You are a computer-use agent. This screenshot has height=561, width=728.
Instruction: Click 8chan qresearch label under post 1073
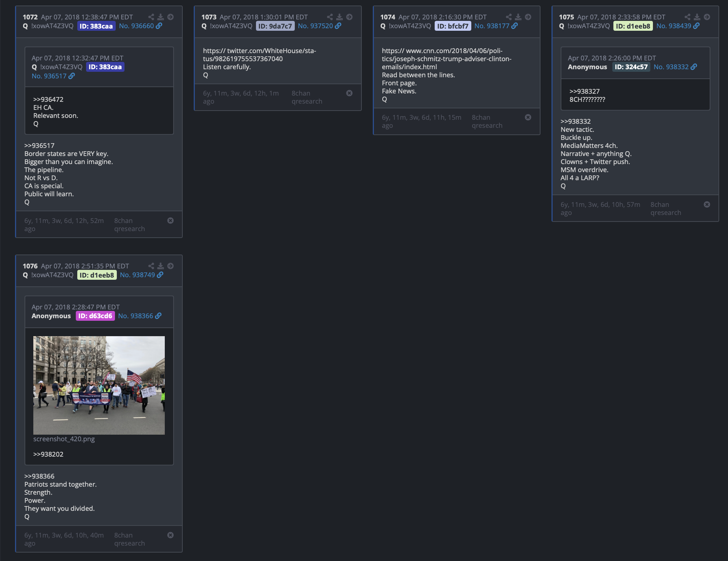coord(307,97)
